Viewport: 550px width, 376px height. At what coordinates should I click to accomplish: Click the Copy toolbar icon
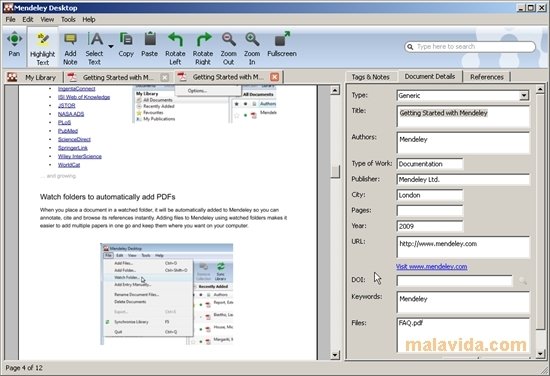click(126, 45)
